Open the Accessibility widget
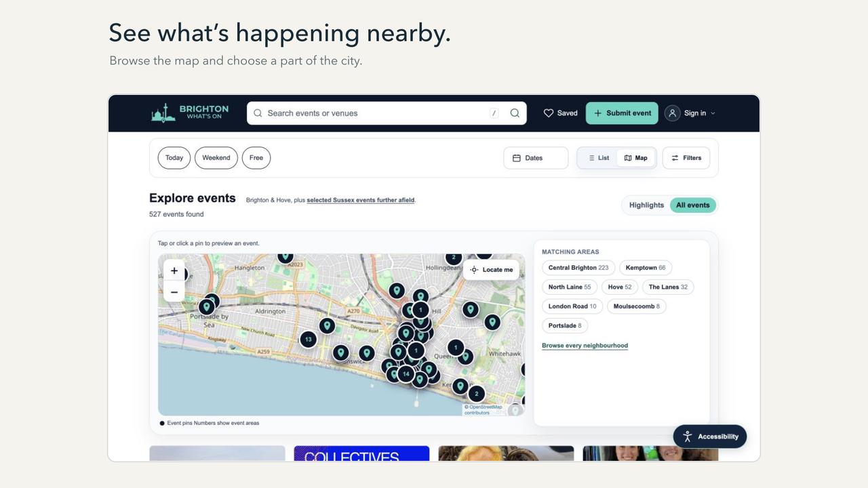 (710, 436)
